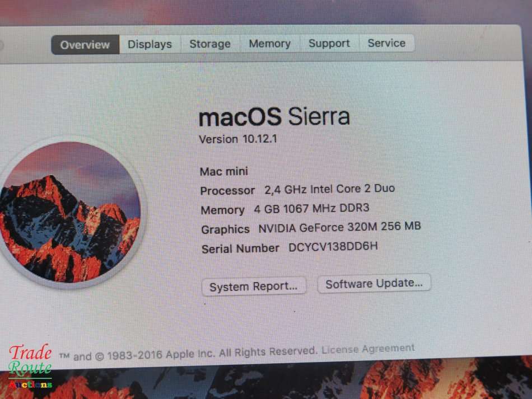Open the Storage tab
Screen dimensions: 532x399
click(210, 44)
